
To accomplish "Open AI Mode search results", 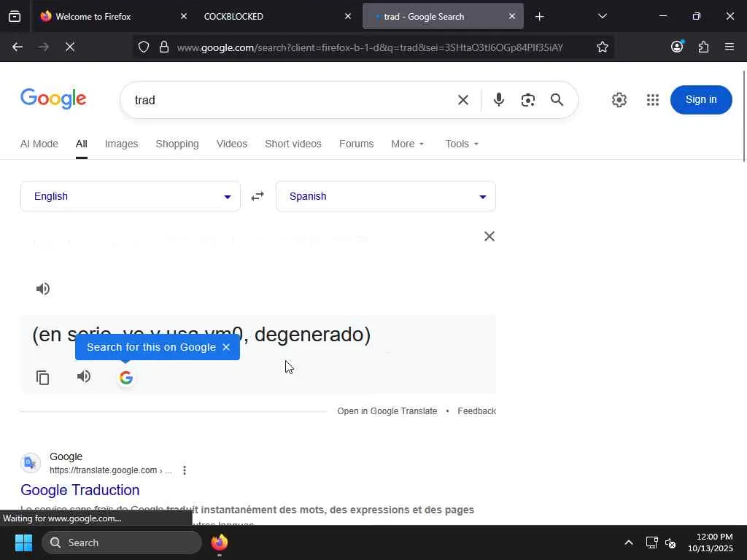I will (x=39, y=144).
